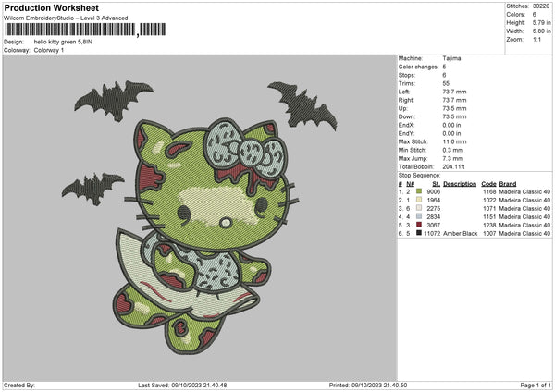Click the 'Brand' column header
The width and height of the screenshot is (555, 392).
coord(508,184)
